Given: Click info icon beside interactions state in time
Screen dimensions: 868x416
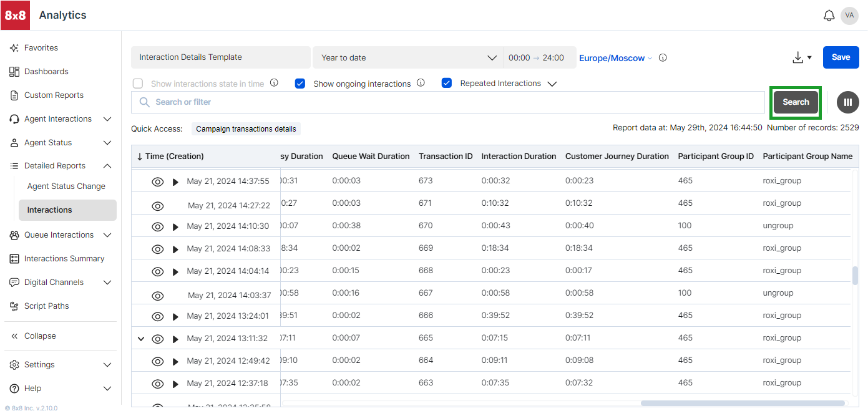Looking at the screenshot, I should tap(274, 83).
